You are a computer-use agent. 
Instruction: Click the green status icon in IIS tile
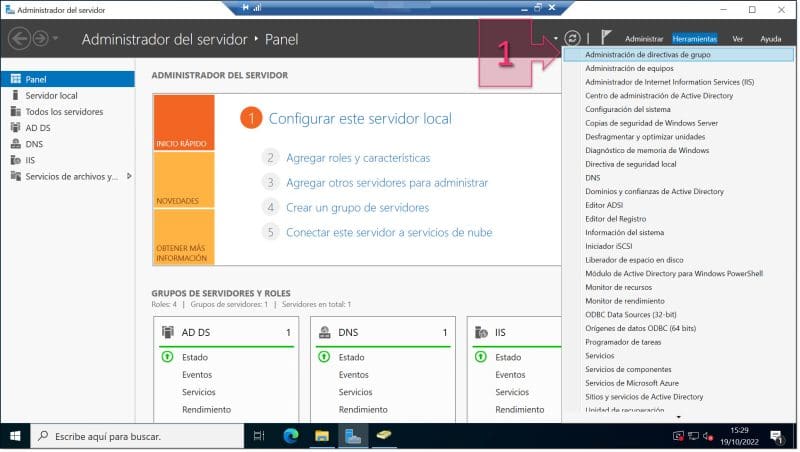coord(481,357)
